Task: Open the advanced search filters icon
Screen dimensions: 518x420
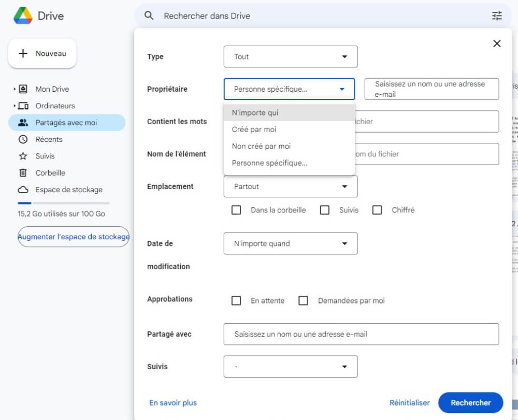Action: pos(497,16)
